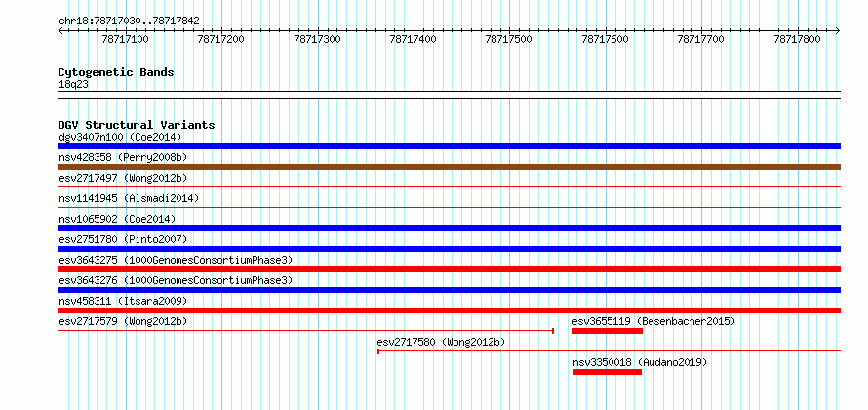Click the nsv3350018 (Audano2019) label
868x410 pixels.
640,362
